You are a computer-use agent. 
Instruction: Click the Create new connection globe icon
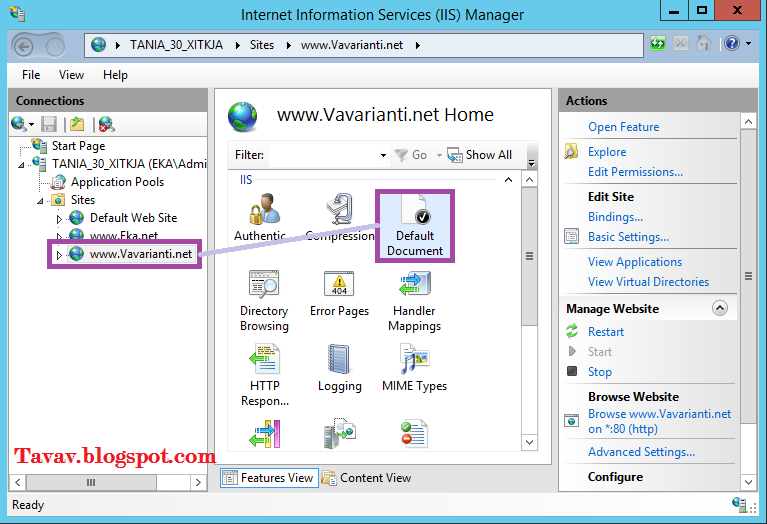[19, 124]
